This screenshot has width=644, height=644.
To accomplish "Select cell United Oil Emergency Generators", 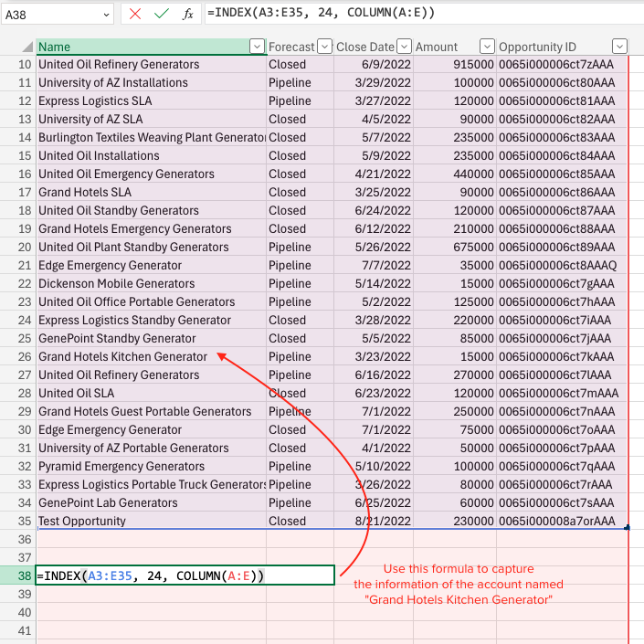I will point(151,174).
